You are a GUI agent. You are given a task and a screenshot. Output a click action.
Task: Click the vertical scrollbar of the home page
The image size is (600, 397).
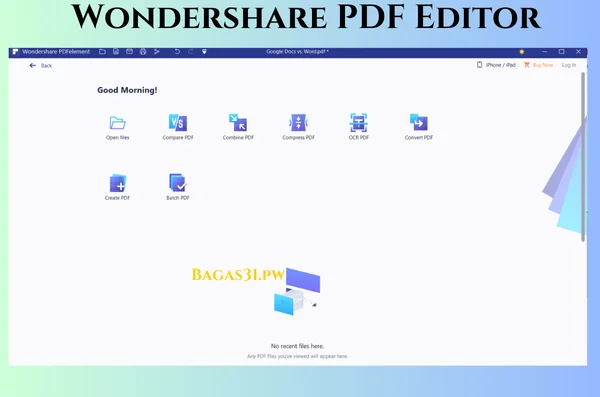coord(583,157)
